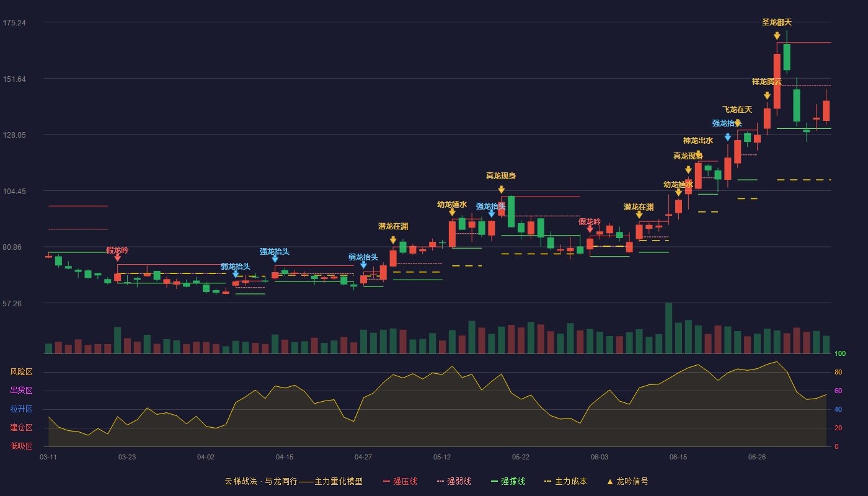Click the 04-15 date label
868x496 pixels.
pos(285,457)
